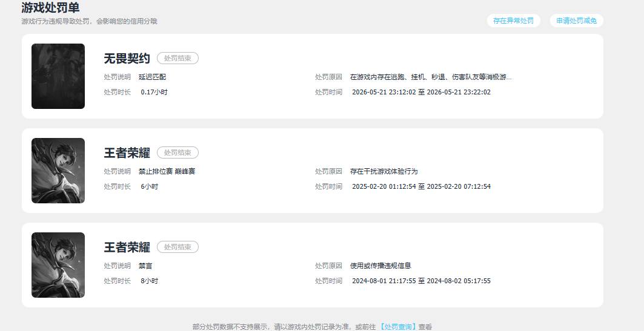644x331 pixels.
Task: Click the 处罚结束 badge beside 无畏契约
Action: point(178,58)
